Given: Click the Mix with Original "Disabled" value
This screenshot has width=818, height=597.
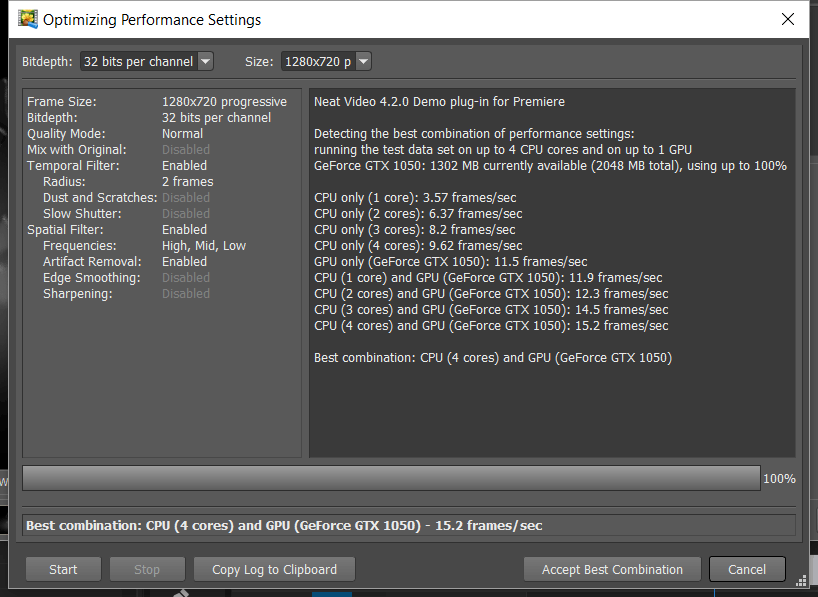Looking at the screenshot, I should click(x=186, y=150).
